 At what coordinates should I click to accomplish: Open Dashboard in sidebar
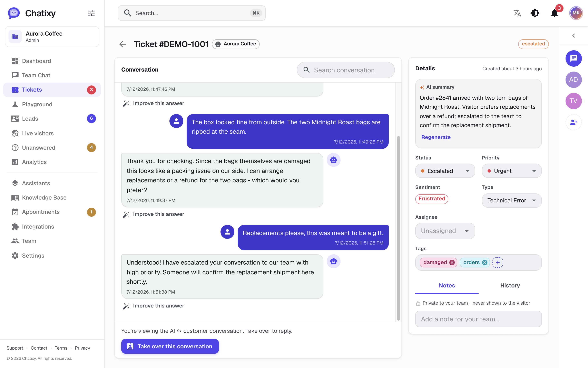point(52,61)
